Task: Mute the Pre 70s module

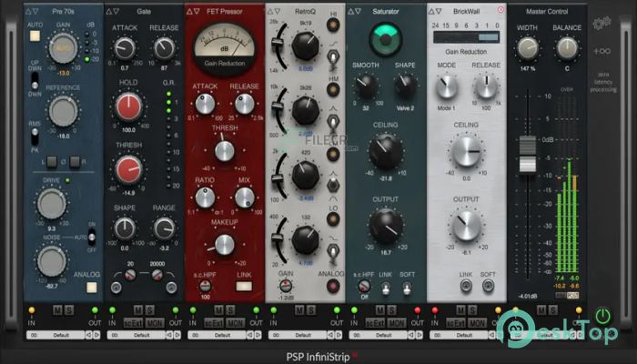Action: (57, 310)
